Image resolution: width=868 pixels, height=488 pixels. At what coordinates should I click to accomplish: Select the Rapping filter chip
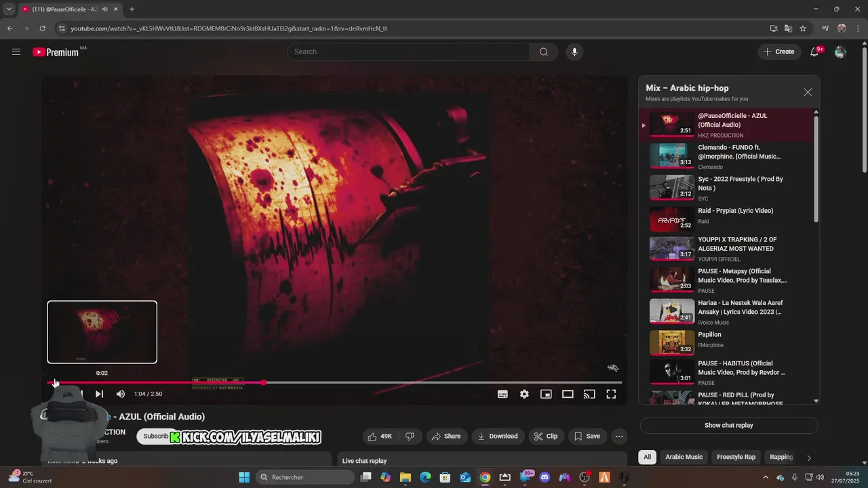click(x=781, y=457)
